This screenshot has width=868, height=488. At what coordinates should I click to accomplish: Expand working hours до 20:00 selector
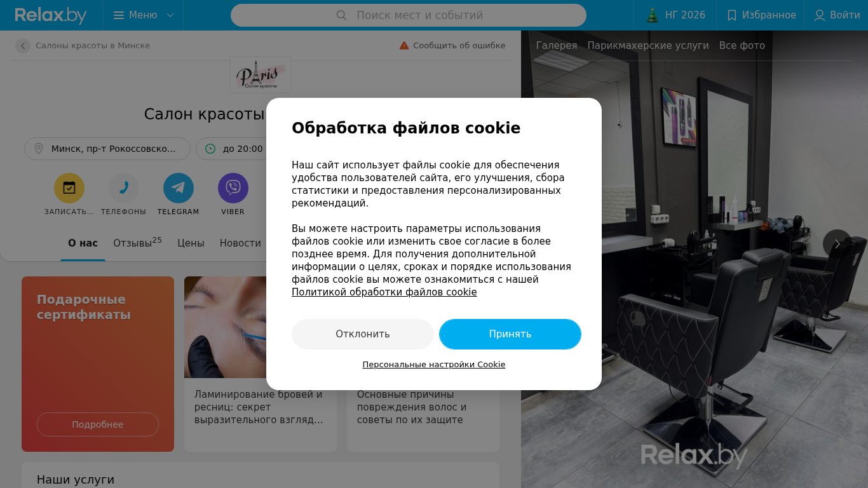(x=231, y=149)
